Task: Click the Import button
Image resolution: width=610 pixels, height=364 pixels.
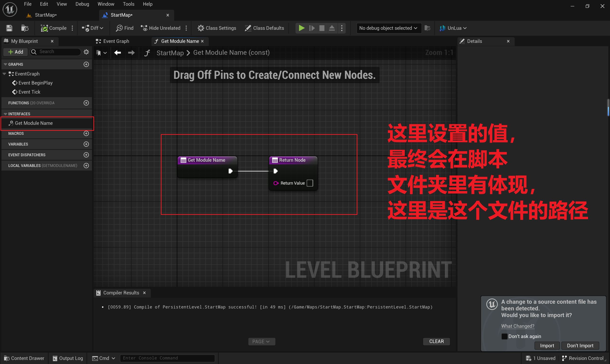Action: [x=547, y=346]
